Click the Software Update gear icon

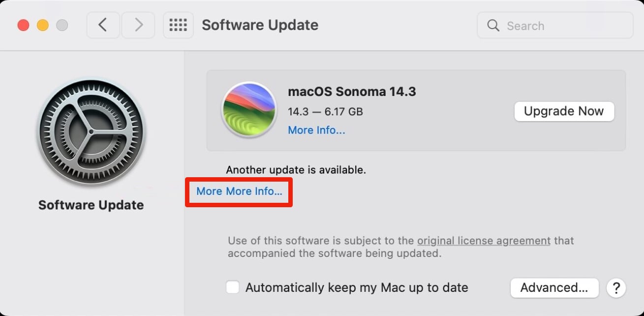pyautogui.click(x=91, y=132)
